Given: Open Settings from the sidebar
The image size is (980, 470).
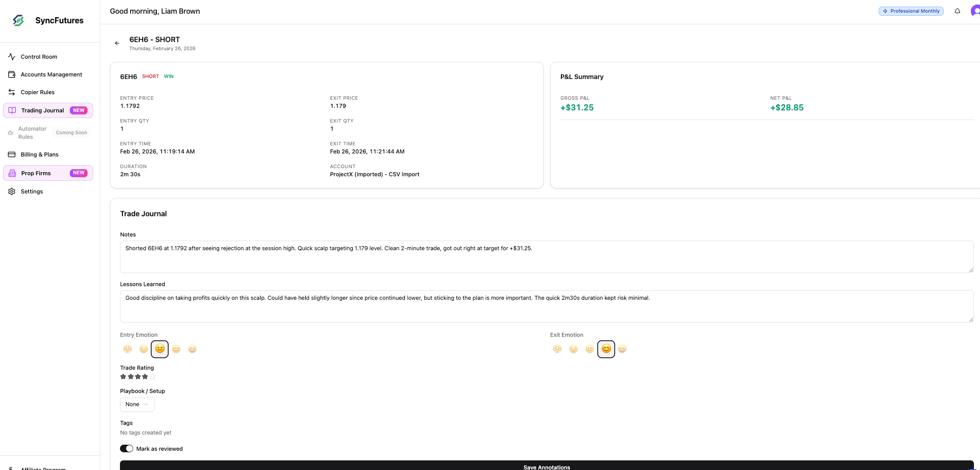Looking at the screenshot, I should click(x=32, y=191).
